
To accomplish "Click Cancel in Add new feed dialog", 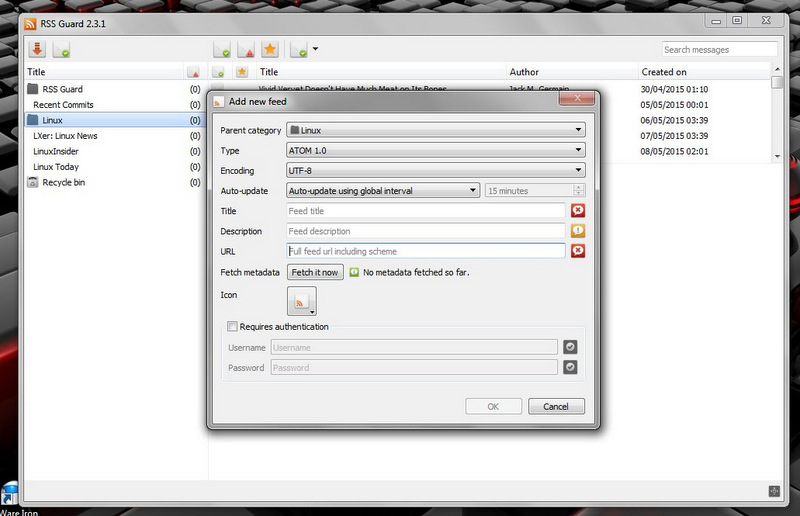I will click(556, 407).
